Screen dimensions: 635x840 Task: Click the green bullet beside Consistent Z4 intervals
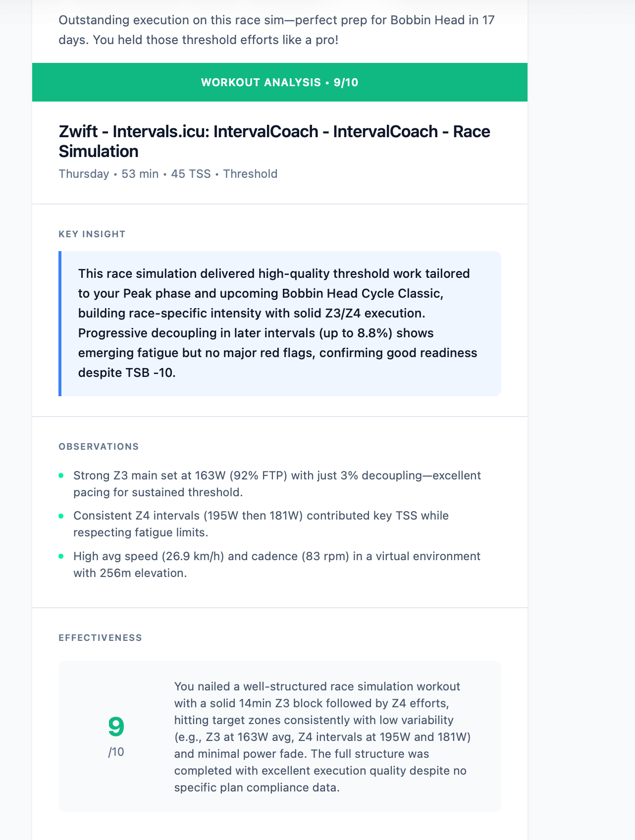[x=61, y=516]
